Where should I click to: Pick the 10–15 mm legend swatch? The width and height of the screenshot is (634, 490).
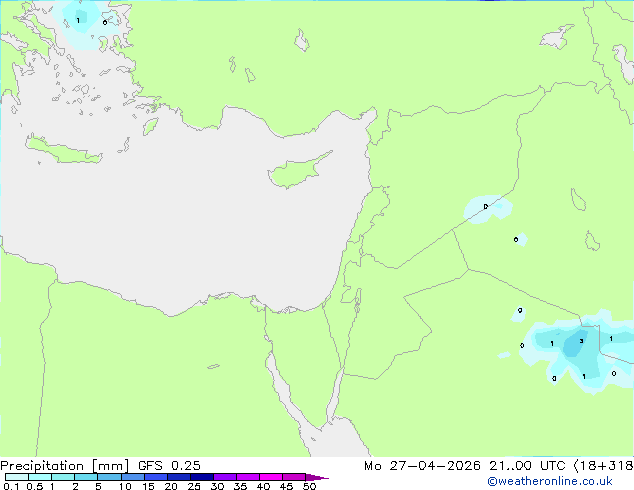[132, 477]
